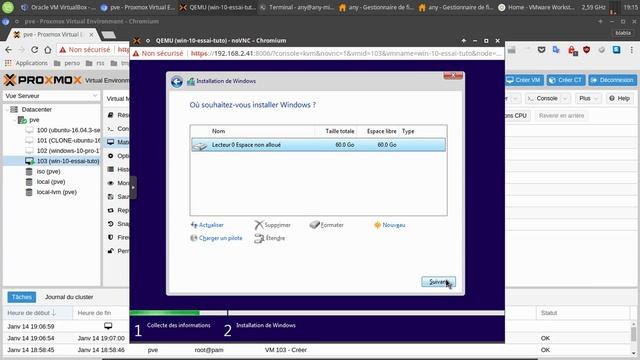Select Lecteur 0 Espace non alloué row
Screen dimensions: 640x360
click(318, 145)
